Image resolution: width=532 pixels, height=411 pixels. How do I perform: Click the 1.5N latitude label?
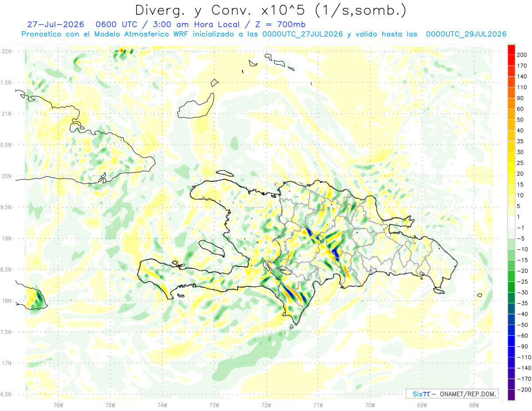point(6,82)
